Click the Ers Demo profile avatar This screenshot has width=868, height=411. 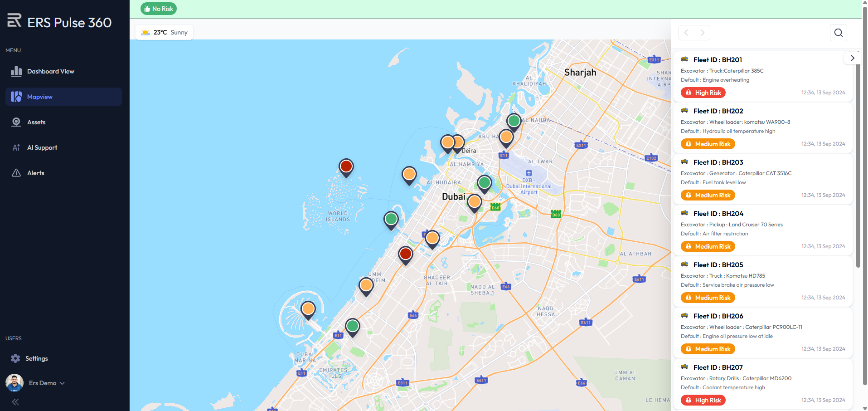point(15,383)
